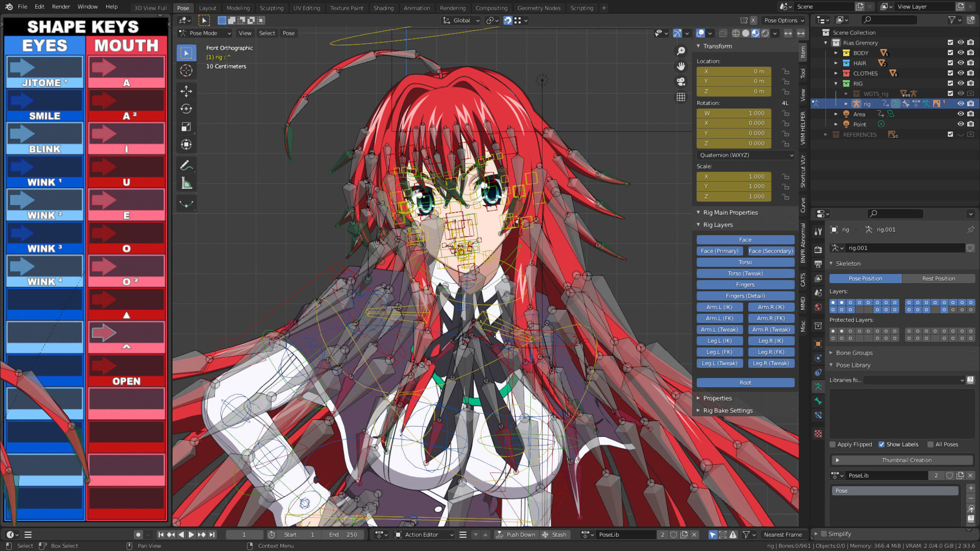Adjust the Rotation W value field

point(733,113)
